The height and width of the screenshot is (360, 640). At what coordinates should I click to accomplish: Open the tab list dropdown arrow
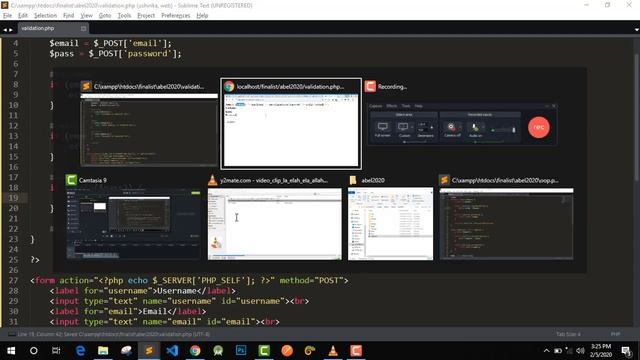pyautogui.click(x=636, y=29)
